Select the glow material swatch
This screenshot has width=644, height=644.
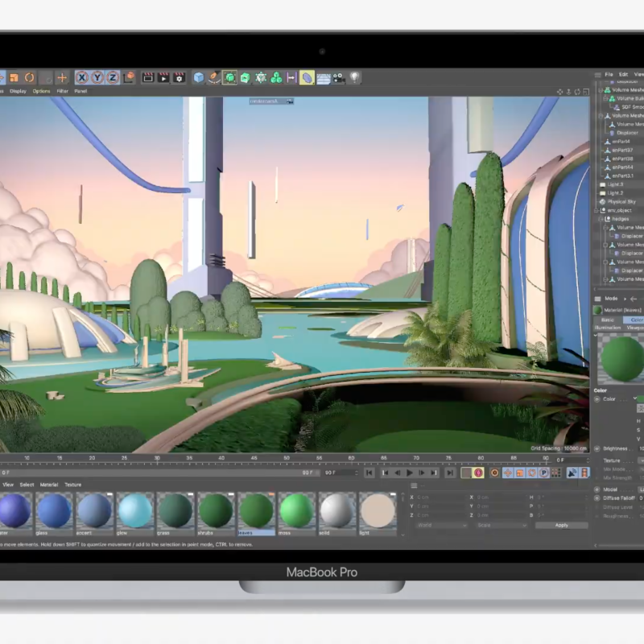click(134, 514)
